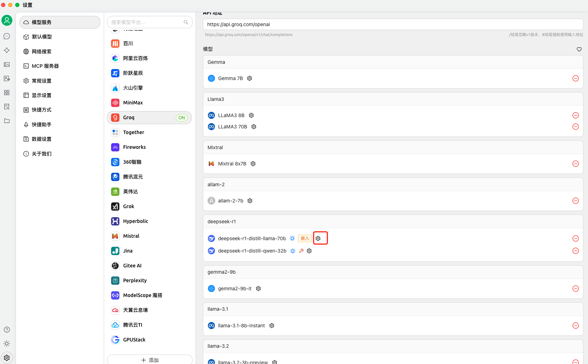Viewport: 588px width, 364px height.
Task: Click the wrench icon beside deepseek-r1-distill-qwen-32b
Action: click(x=301, y=251)
